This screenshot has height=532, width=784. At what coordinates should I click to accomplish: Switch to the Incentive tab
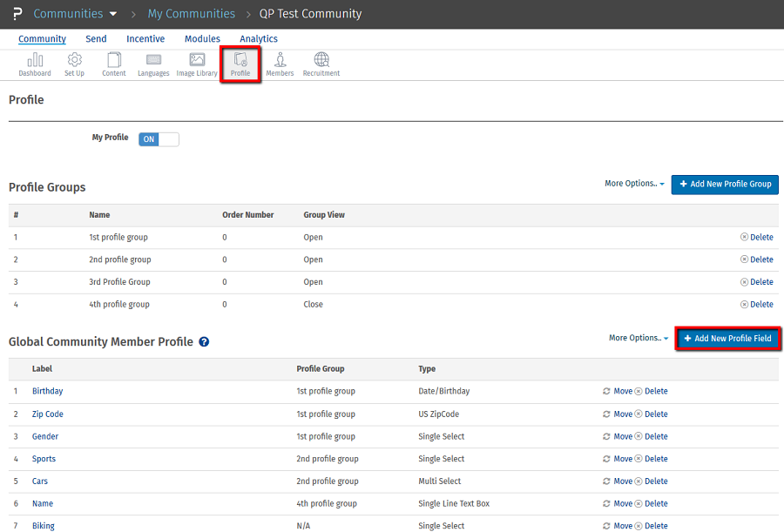(145, 39)
